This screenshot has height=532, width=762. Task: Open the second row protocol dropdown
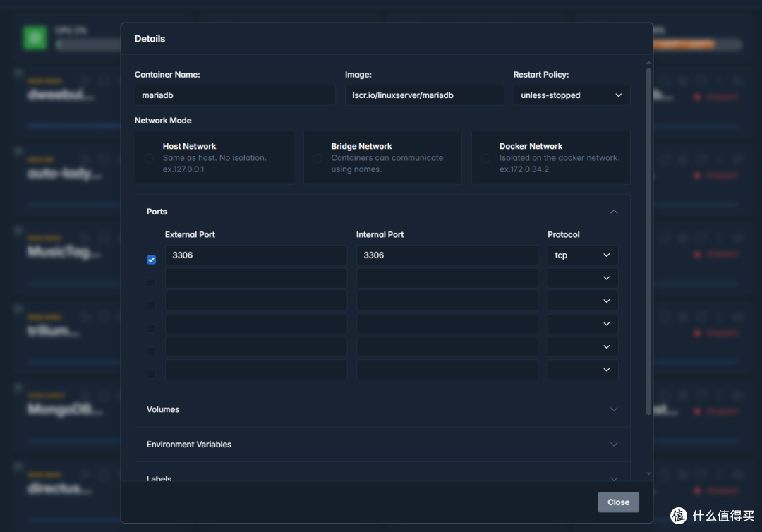click(583, 279)
